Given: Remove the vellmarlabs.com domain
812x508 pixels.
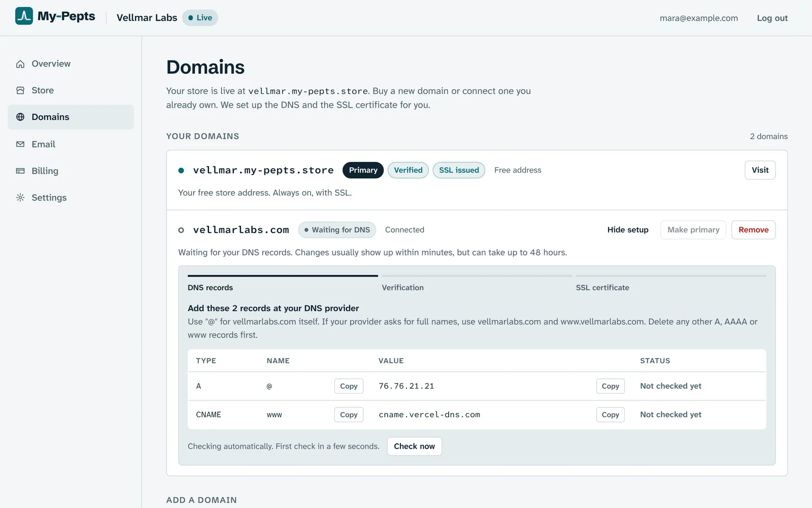Looking at the screenshot, I should (x=753, y=230).
